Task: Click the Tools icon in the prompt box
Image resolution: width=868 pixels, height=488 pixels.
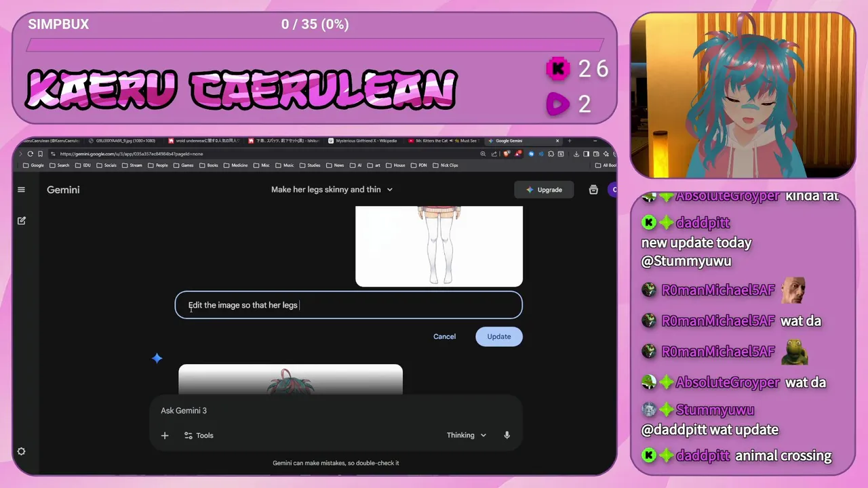Action: click(189, 435)
